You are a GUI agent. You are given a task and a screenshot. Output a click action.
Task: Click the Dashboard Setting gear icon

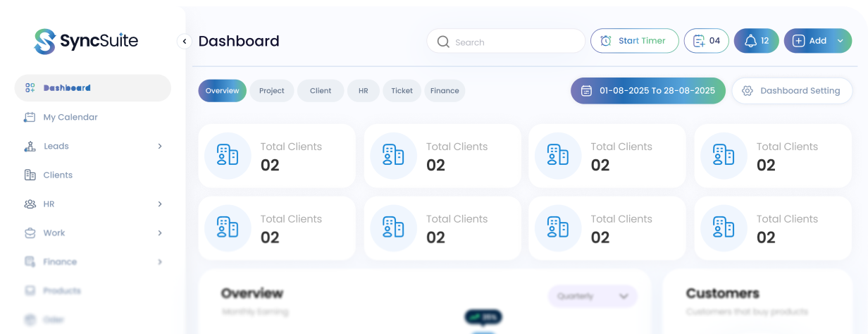pyautogui.click(x=748, y=91)
